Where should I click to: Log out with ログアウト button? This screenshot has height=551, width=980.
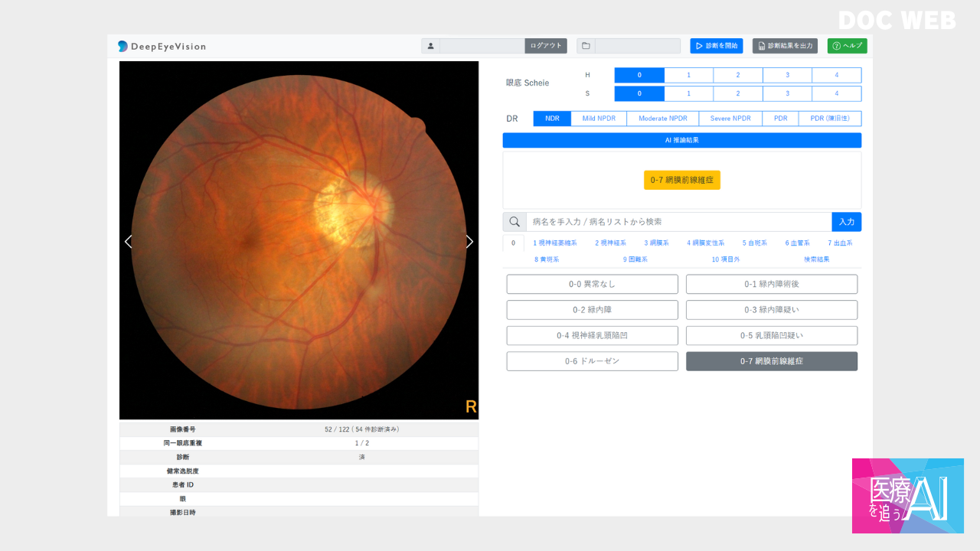(x=546, y=46)
